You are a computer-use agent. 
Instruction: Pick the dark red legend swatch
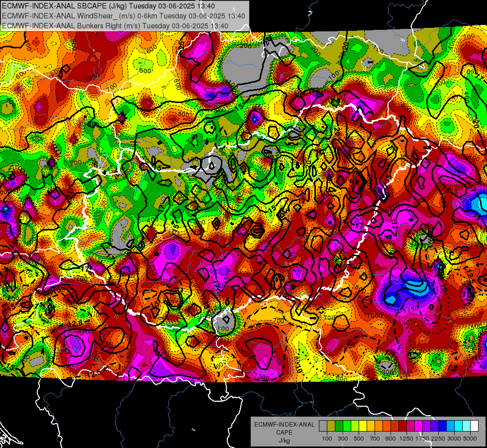(x=403, y=426)
